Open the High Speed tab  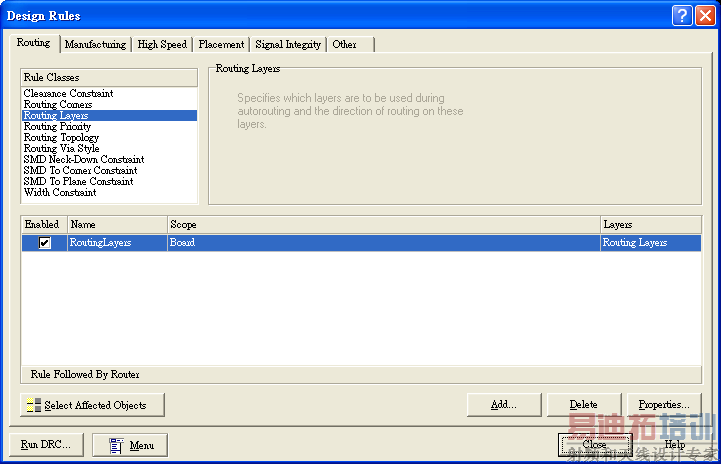point(162,45)
